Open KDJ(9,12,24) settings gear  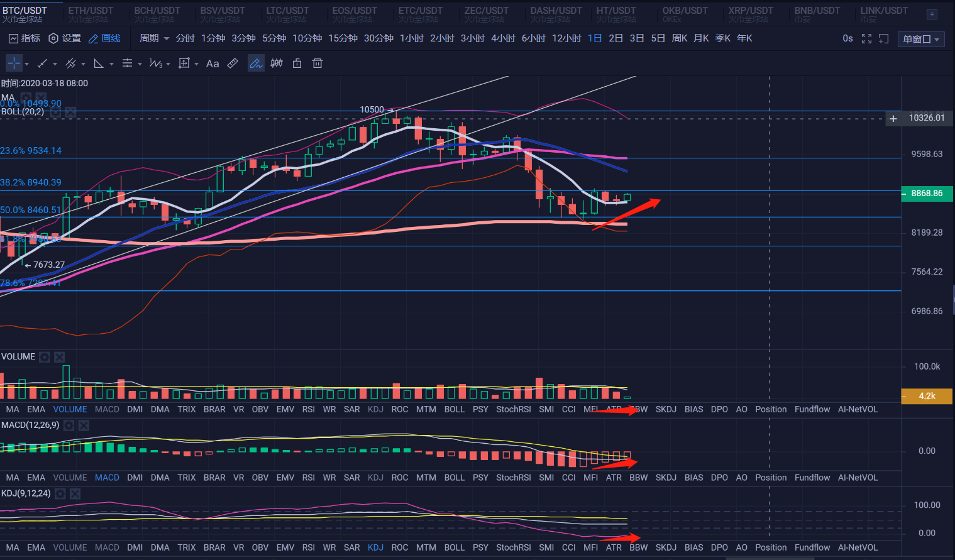[60, 494]
